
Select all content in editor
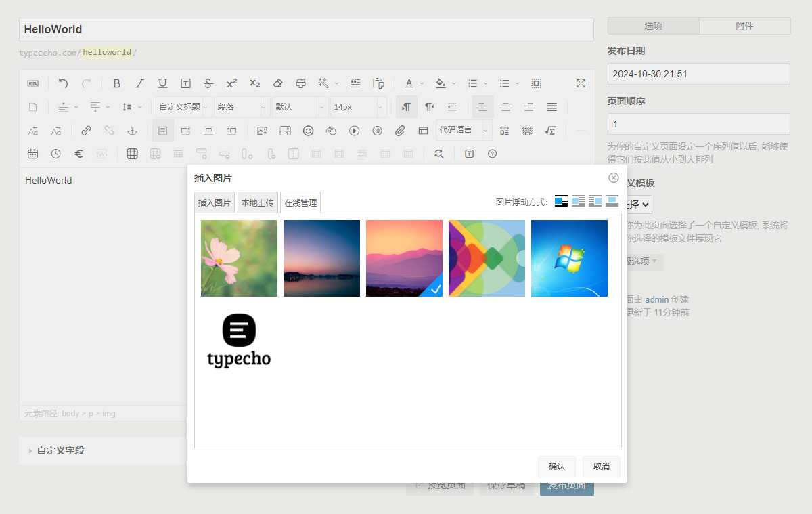[536, 83]
